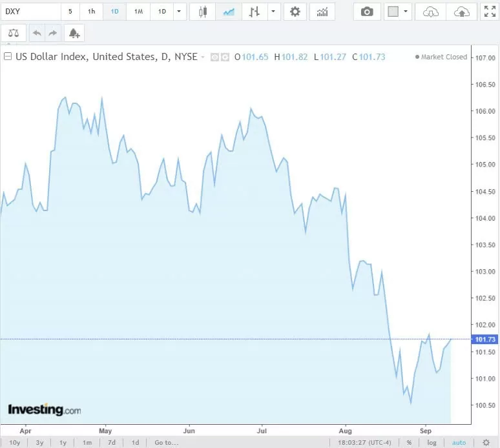Select the 10y time range
500x448 pixels.
click(14, 442)
